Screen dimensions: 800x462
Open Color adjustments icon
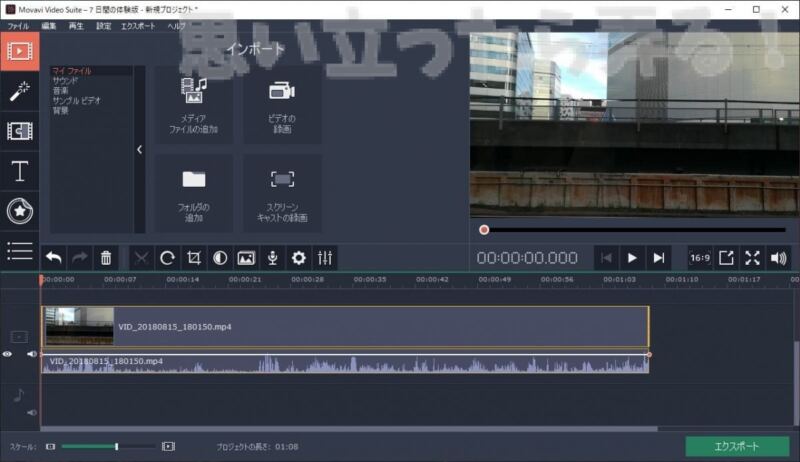[220, 258]
